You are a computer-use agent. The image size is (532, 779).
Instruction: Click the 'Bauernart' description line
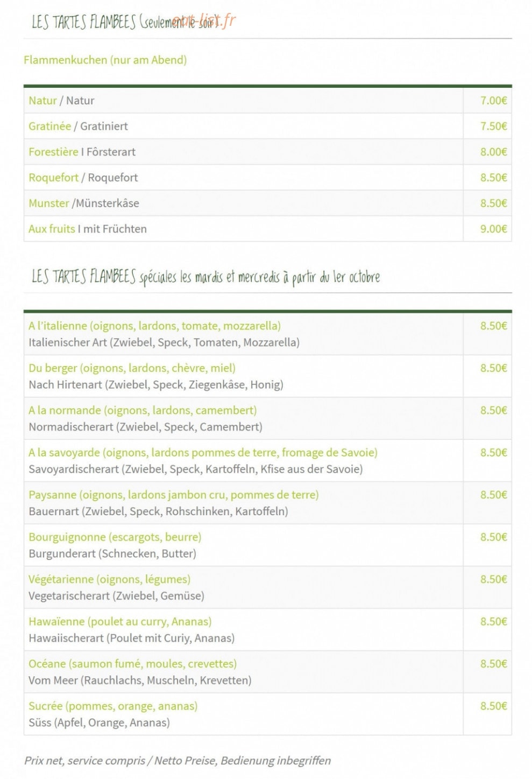tap(158, 511)
